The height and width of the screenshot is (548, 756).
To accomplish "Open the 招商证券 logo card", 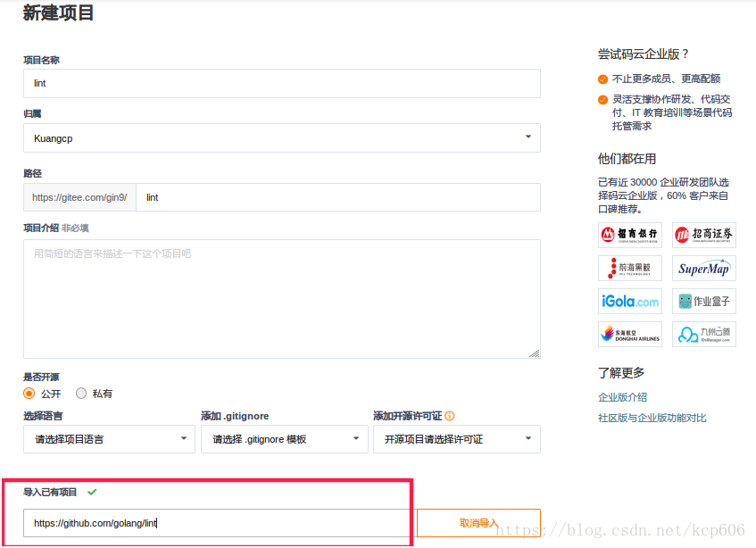I will coord(704,236).
